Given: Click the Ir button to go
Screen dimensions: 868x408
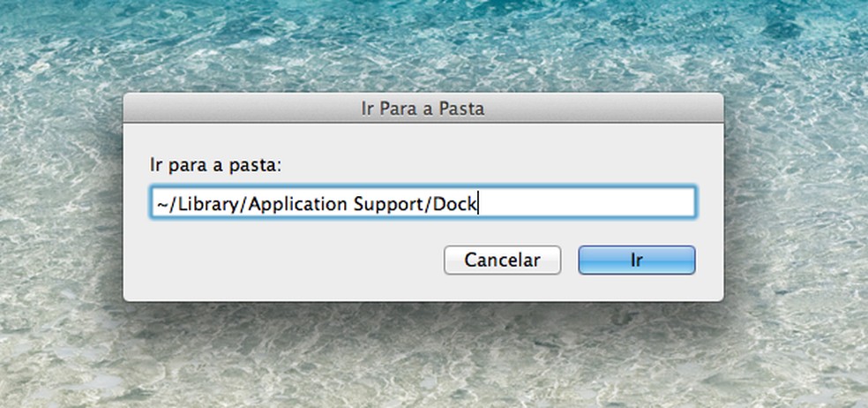Looking at the screenshot, I should pyautogui.click(x=637, y=260).
